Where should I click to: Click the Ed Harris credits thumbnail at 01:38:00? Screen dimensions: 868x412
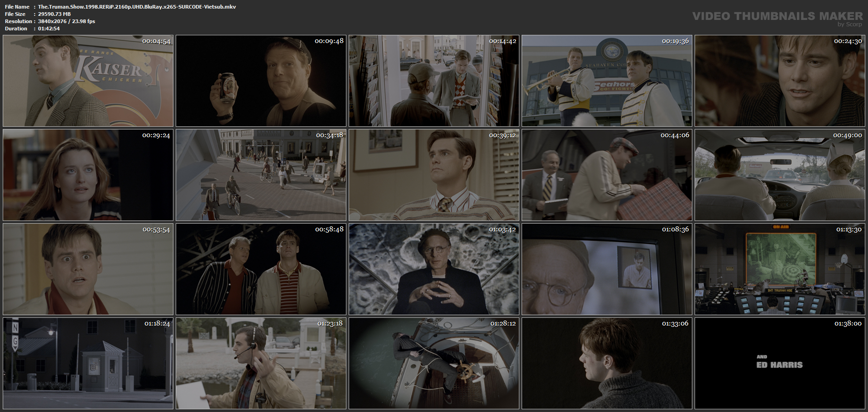click(780, 363)
